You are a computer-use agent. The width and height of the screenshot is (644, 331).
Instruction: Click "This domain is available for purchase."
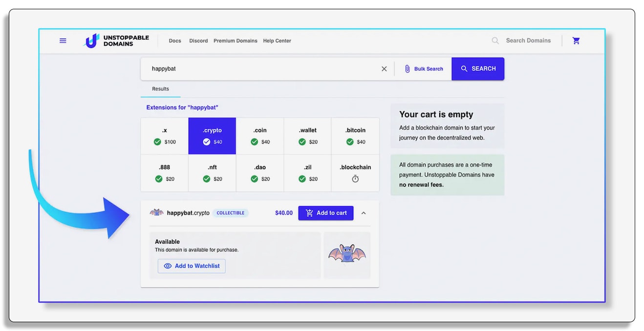click(196, 250)
